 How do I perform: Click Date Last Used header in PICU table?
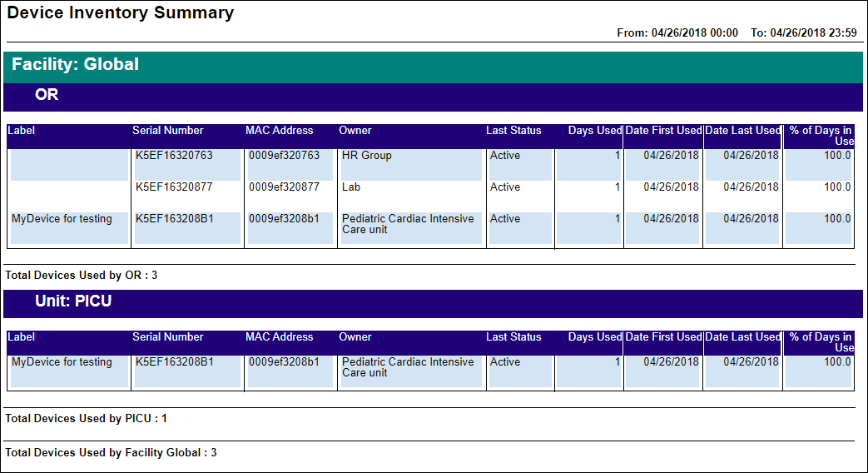pos(743,336)
